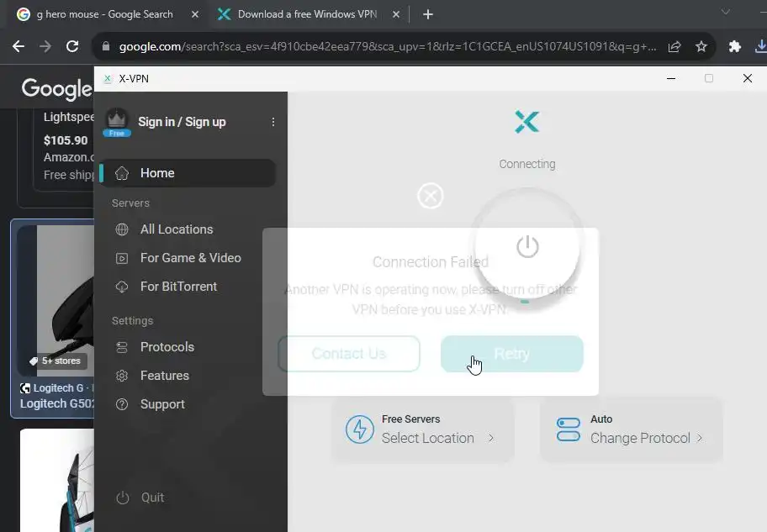767x532 pixels.
Task: Click the $105.90 price text
Action: pyautogui.click(x=66, y=140)
